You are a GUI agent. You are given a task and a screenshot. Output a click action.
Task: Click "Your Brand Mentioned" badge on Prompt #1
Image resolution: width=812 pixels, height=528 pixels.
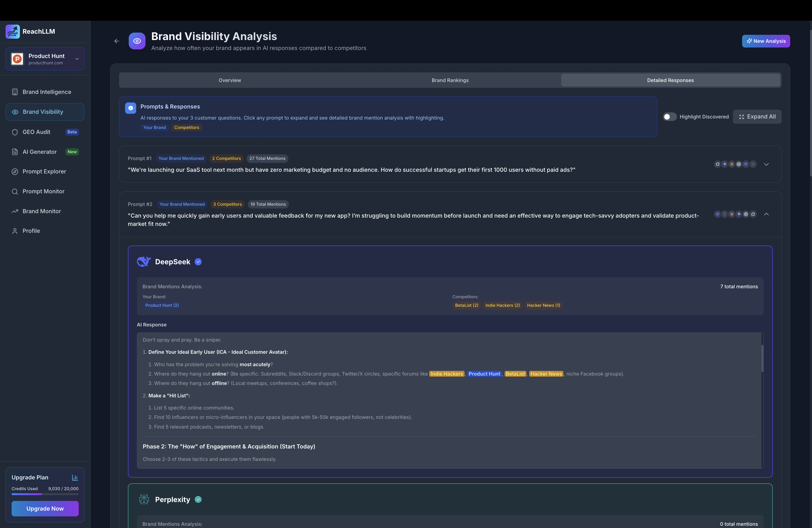(181, 158)
